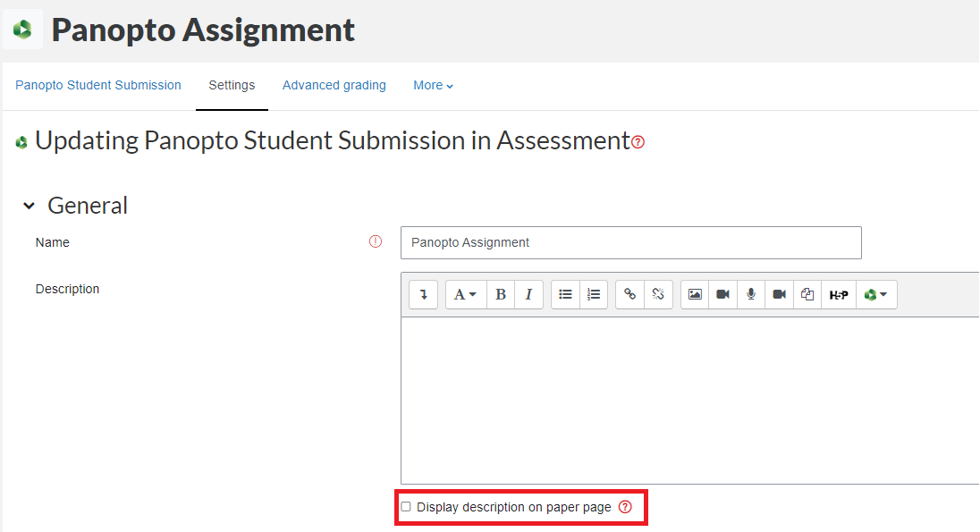Record audio with the microphone icon
The image size is (980, 532).
[750, 294]
